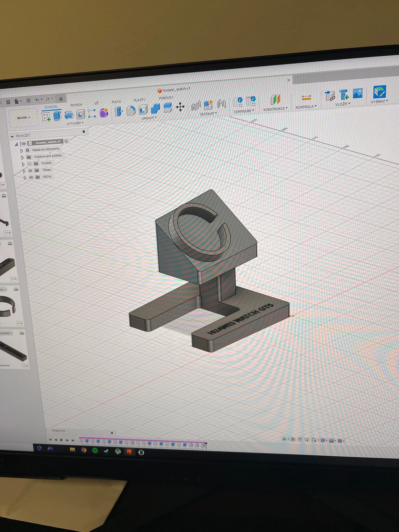
Task: Activate the Move/Copy arrows tool
Action: (180, 107)
